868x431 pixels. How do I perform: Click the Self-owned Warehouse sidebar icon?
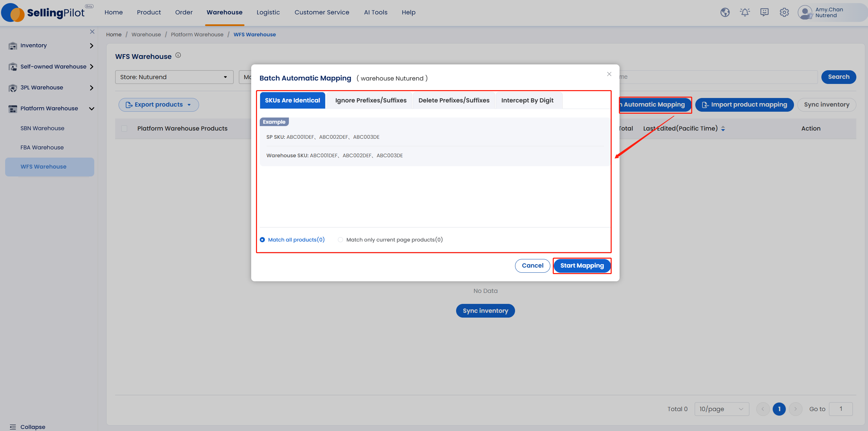[x=13, y=67]
